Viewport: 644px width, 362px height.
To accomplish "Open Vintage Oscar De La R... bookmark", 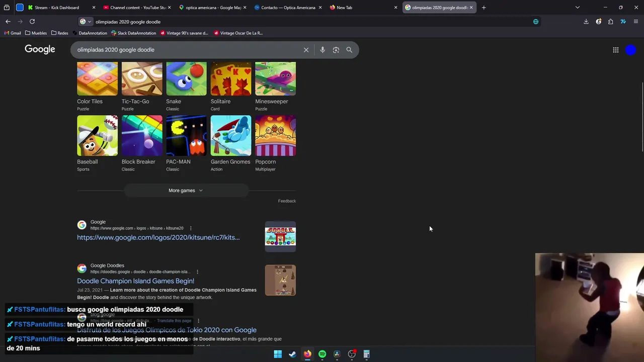I will tap(238, 33).
